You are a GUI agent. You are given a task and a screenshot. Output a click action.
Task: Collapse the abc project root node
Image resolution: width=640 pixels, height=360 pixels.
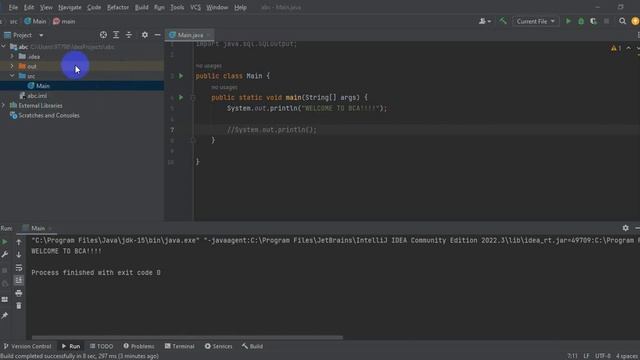(x=4, y=47)
